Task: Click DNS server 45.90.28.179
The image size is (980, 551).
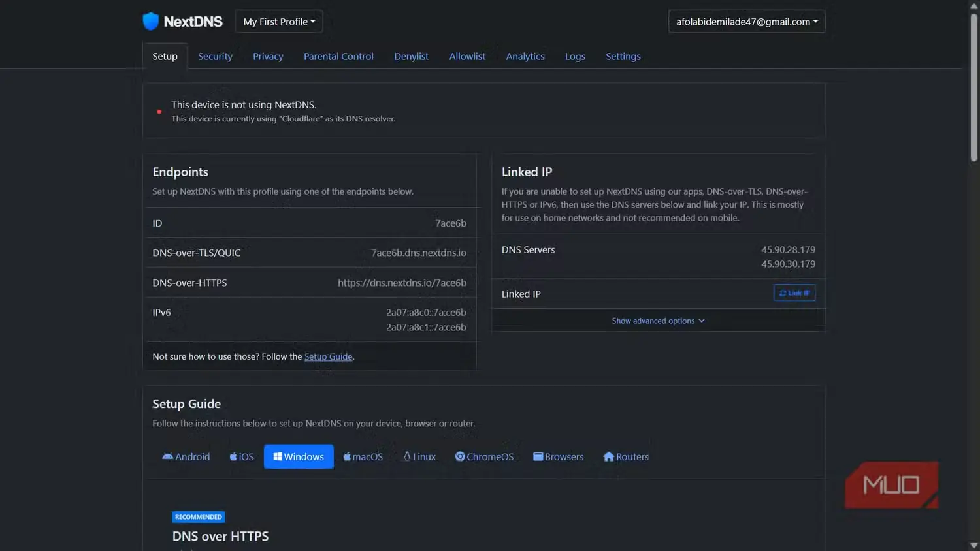Action: [x=788, y=249]
